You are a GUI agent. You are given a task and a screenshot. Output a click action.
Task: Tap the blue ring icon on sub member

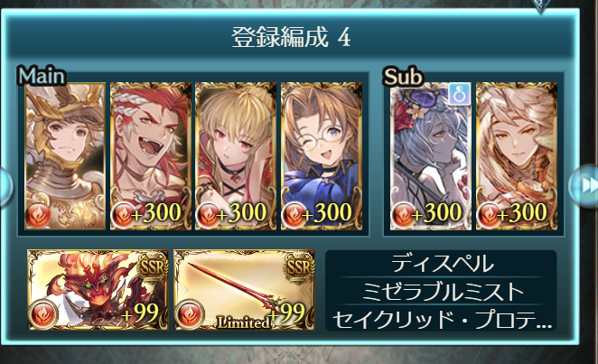[x=459, y=94]
